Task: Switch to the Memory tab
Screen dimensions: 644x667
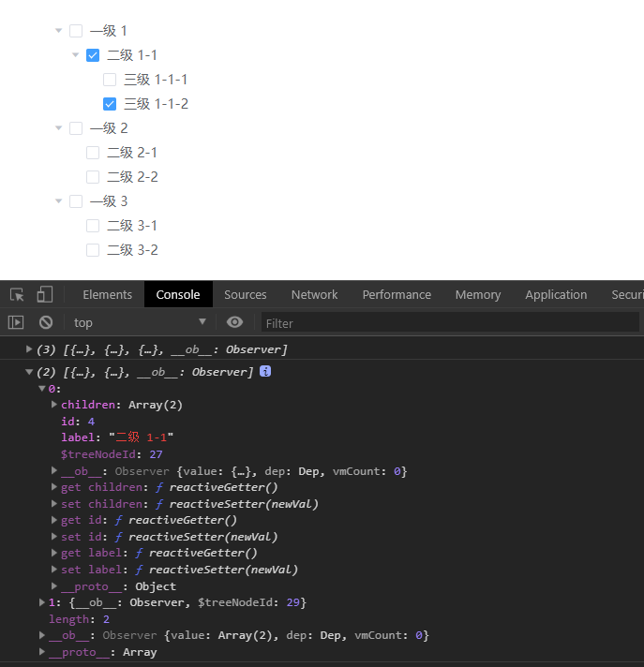Action: 478,294
